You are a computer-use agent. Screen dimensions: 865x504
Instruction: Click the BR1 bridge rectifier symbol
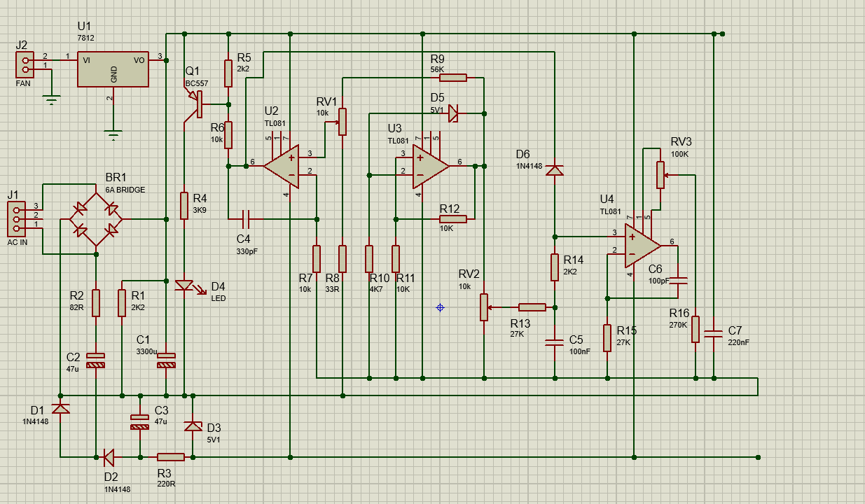point(96,219)
